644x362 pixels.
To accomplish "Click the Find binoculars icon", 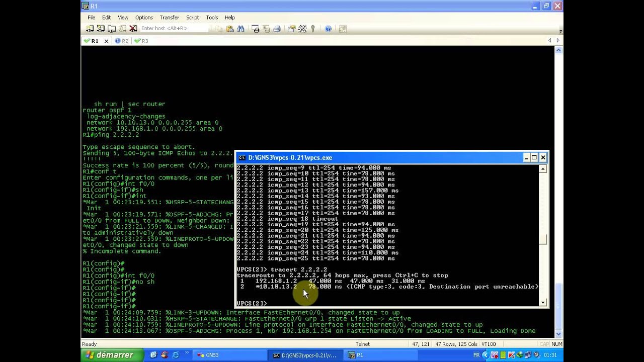I will pyautogui.click(x=240, y=29).
